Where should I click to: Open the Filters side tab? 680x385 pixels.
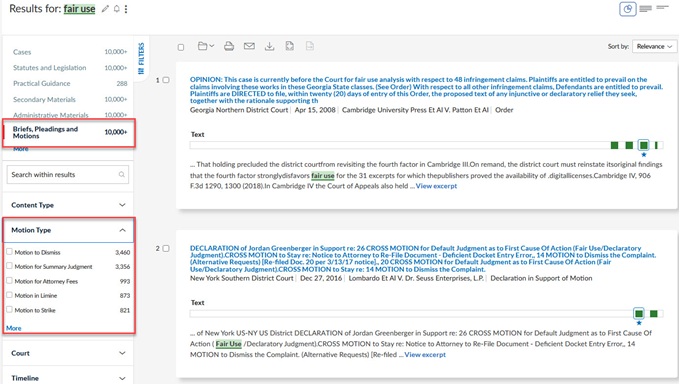point(141,58)
